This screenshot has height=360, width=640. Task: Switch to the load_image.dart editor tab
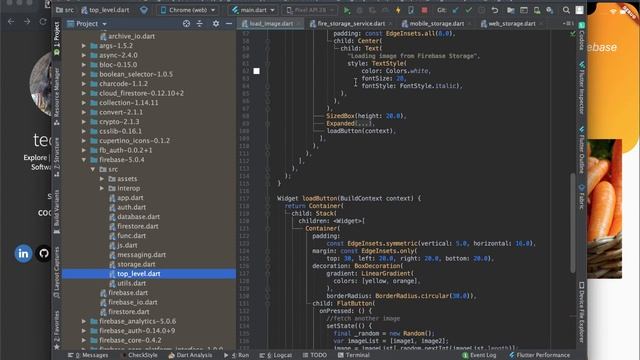(x=271, y=24)
